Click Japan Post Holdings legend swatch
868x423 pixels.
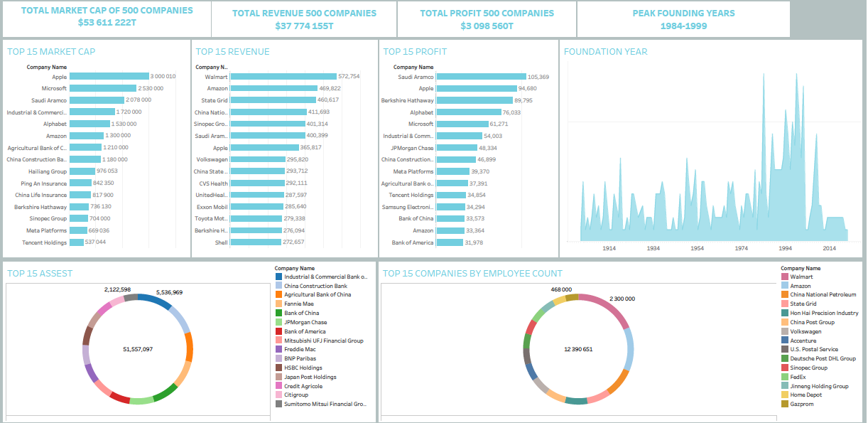[278, 377]
